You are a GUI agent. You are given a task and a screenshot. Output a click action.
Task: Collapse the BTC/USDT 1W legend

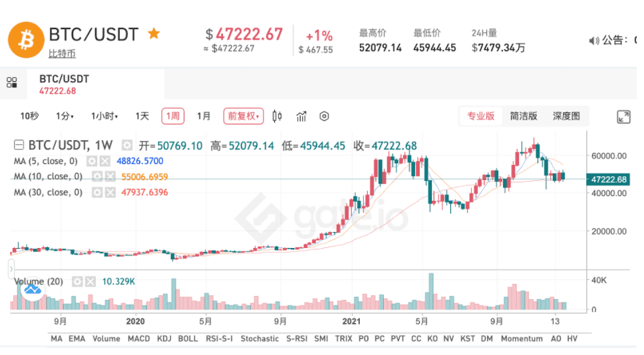[19, 145]
